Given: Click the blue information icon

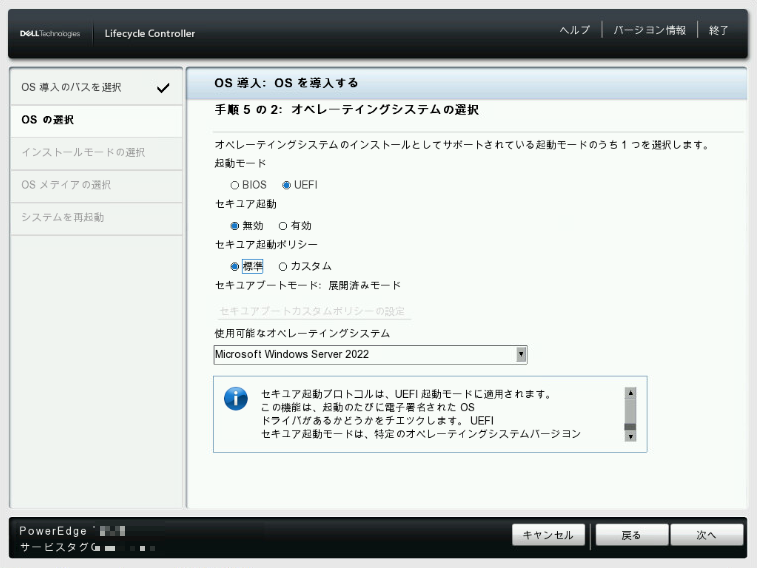Looking at the screenshot, I should point(236,399).
